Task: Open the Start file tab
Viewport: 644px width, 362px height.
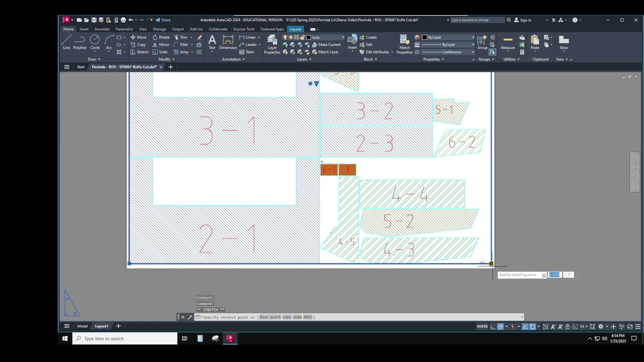Action: pos(80,67)
